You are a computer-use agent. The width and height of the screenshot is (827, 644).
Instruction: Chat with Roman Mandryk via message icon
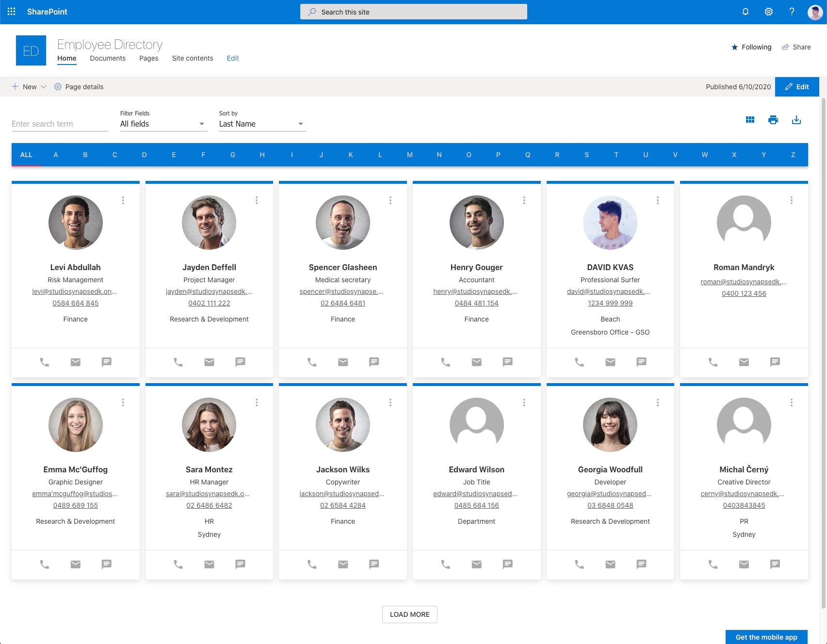[775, 362]
